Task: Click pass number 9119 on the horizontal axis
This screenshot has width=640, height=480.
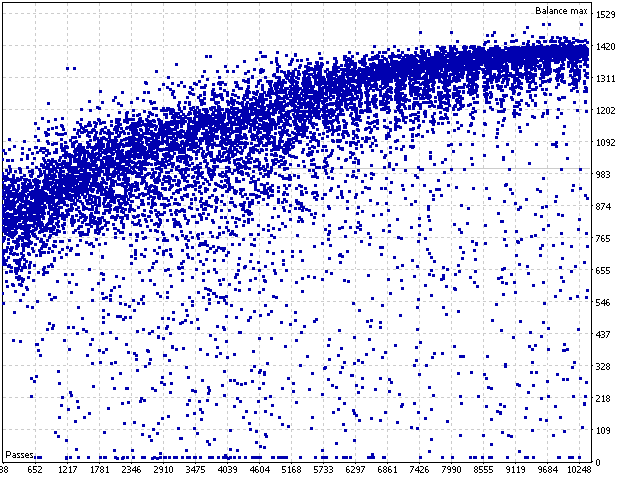Action: pyautogui.click(x=516, y=470)
